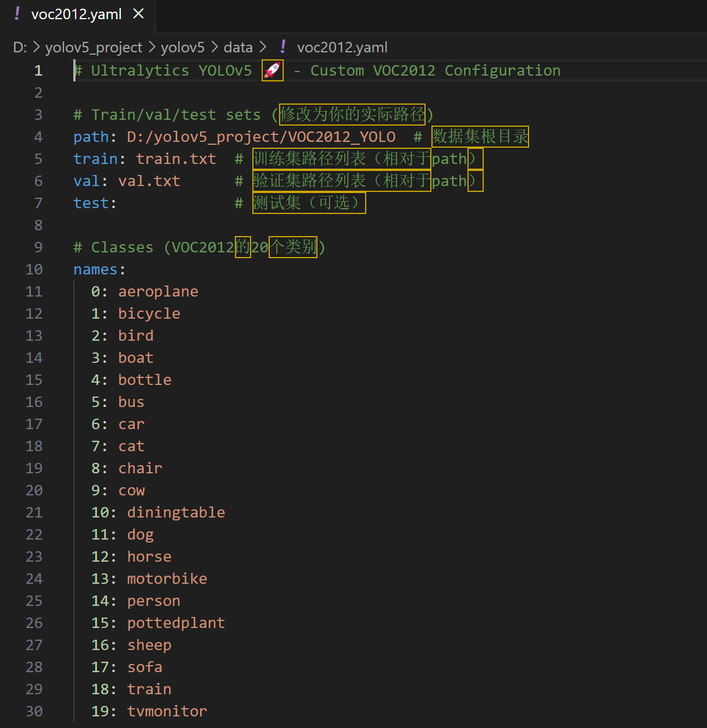The width and height of the screenshot is (707, 728).
Task: Click chevron after data breadcrumb
Action: pos(263,47)
